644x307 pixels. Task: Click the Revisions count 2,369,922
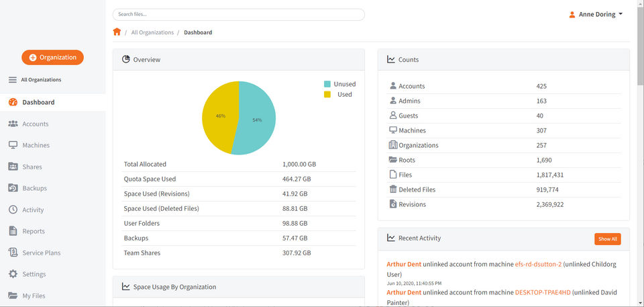tap(550, 204)
